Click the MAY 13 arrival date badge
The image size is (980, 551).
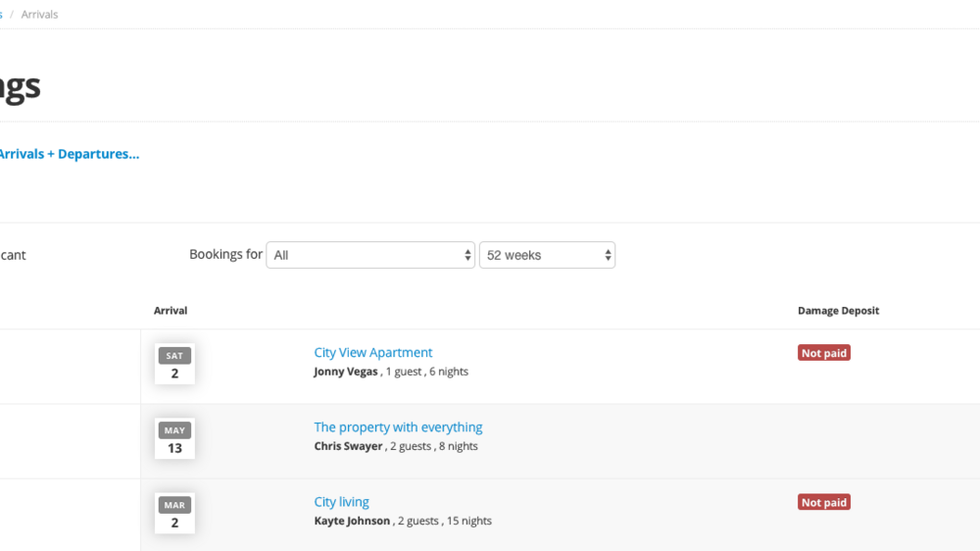(x=174, y=438)
